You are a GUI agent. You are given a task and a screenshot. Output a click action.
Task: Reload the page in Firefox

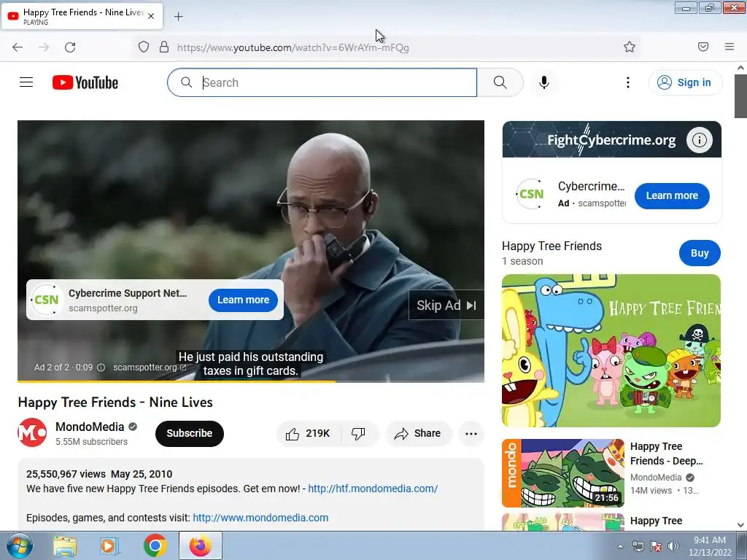70,47
